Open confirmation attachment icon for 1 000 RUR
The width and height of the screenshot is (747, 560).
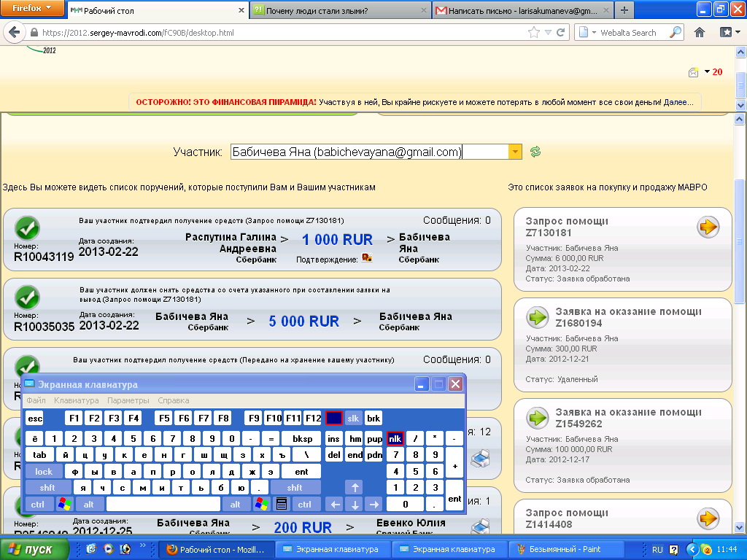[367, 258]
